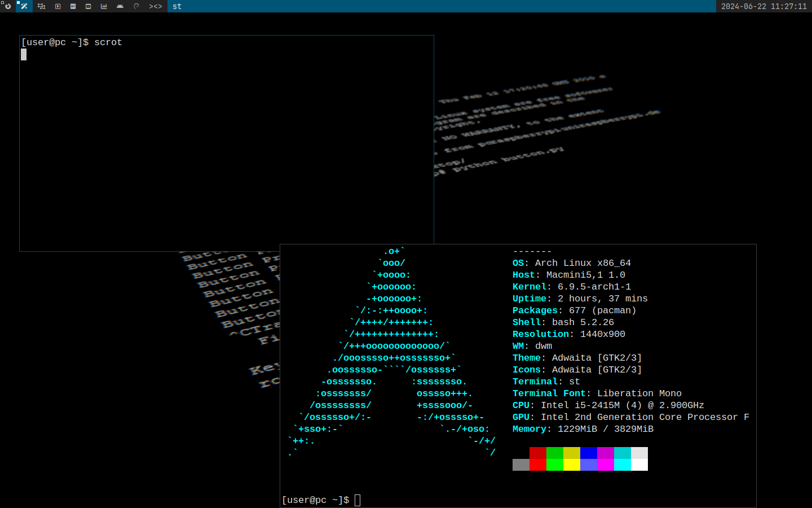The width and height of the screenshot is (812, 508).
Task: Click the dark green swatch in top palette row
Action: point(555,453)
